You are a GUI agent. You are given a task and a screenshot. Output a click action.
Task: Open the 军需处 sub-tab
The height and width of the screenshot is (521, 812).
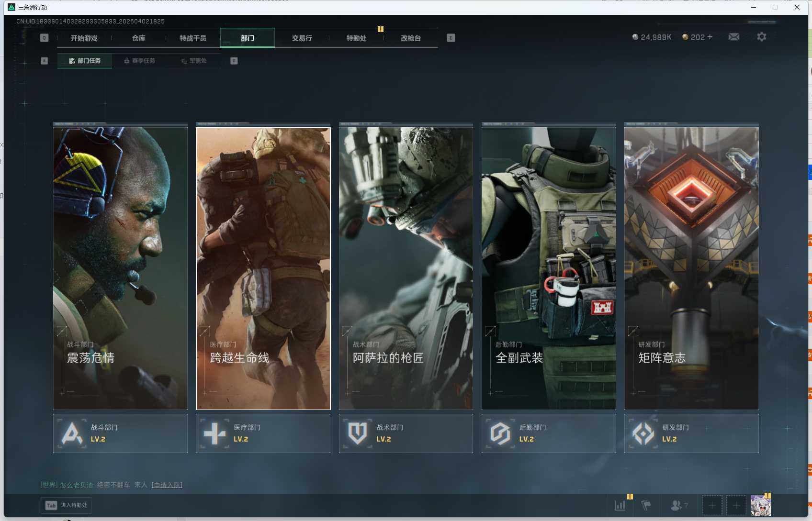coord(194,61)
